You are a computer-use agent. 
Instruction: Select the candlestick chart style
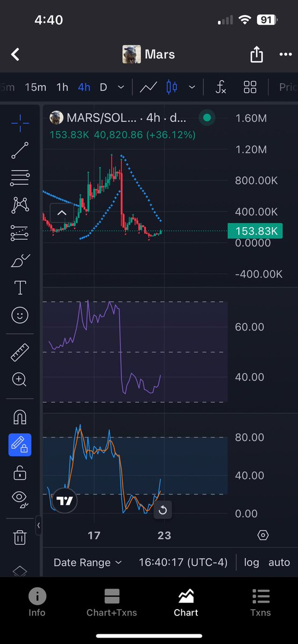pos(172,87)
